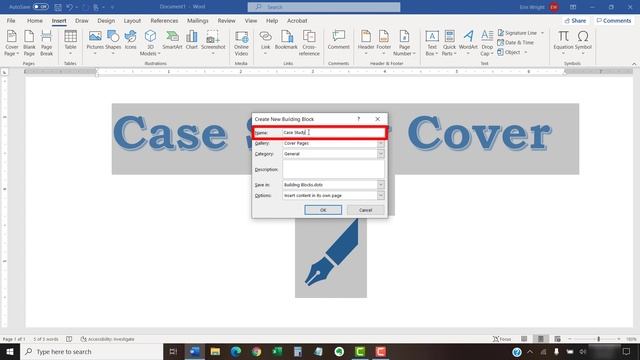640x360 pixels.
Task: Open the Drop Cap menu
Action: 487,43
